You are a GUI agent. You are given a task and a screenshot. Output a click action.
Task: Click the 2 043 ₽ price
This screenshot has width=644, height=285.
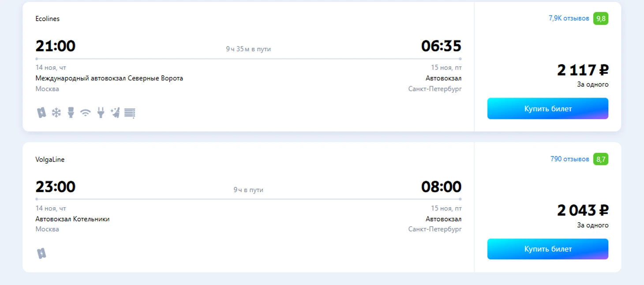point(582,211)
